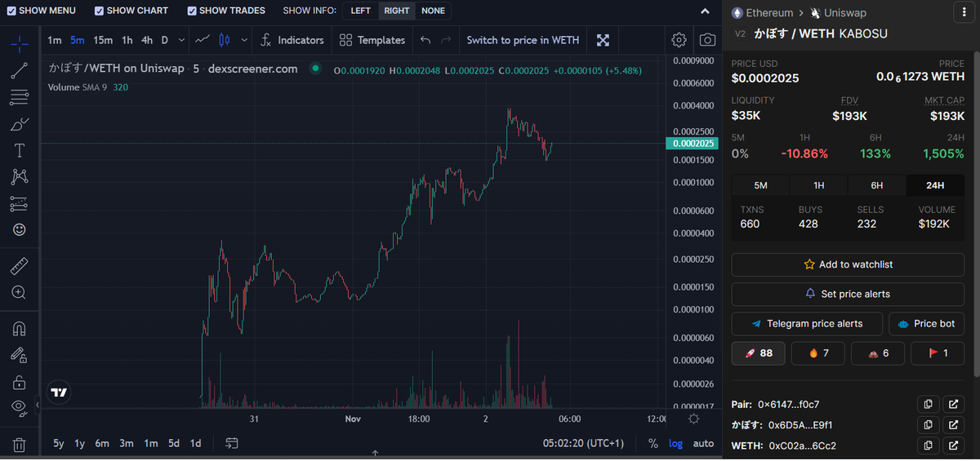
Task: Vote with the rocket reaction 88
Action: 758,353
